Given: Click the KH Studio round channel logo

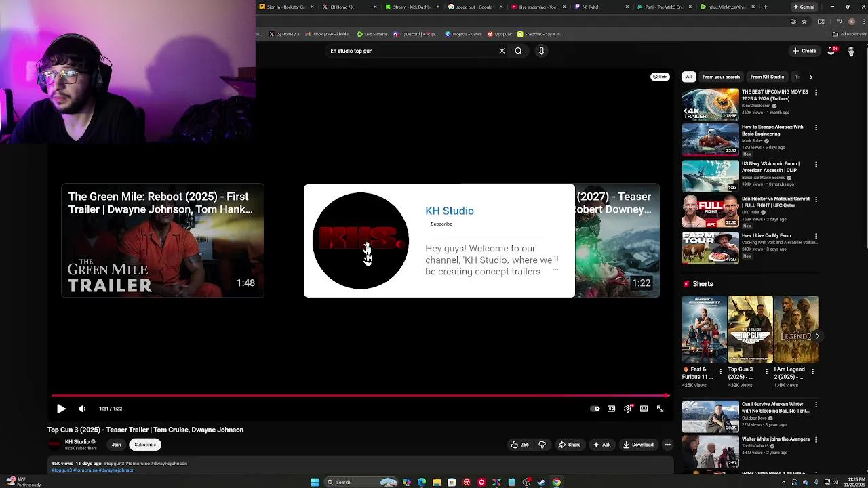Looking at the screenshot, I should point(361,241).
